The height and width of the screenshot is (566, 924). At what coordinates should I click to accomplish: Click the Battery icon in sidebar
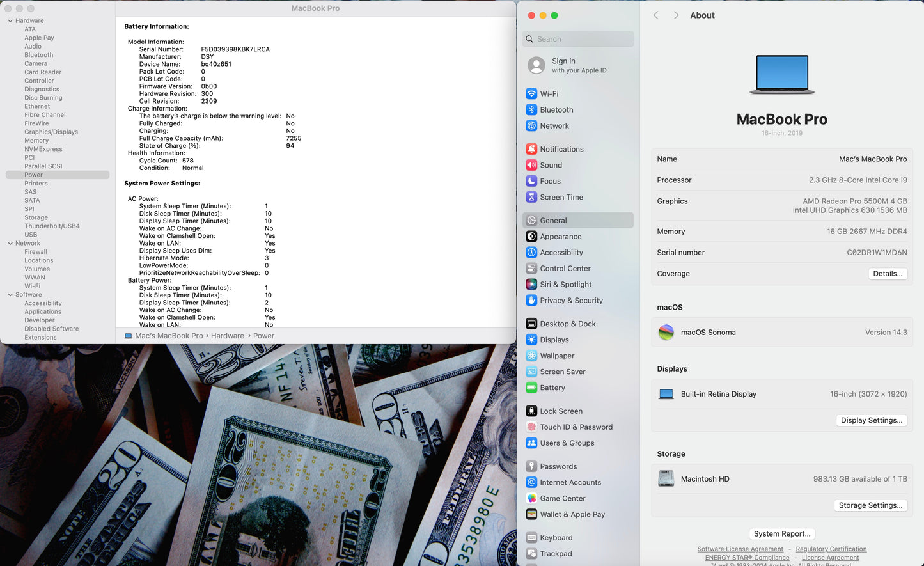coord(531,388)
